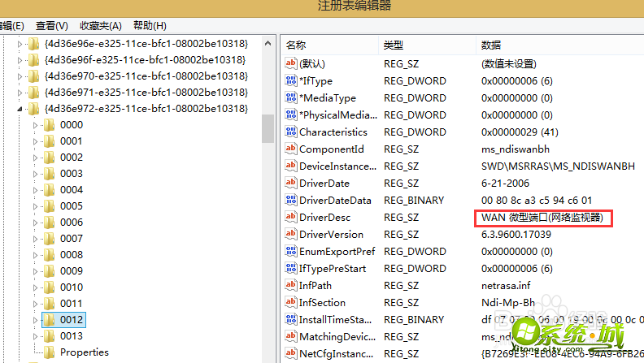
Task: Click the tree scrollbar up arrow
Action: [268, 43]
